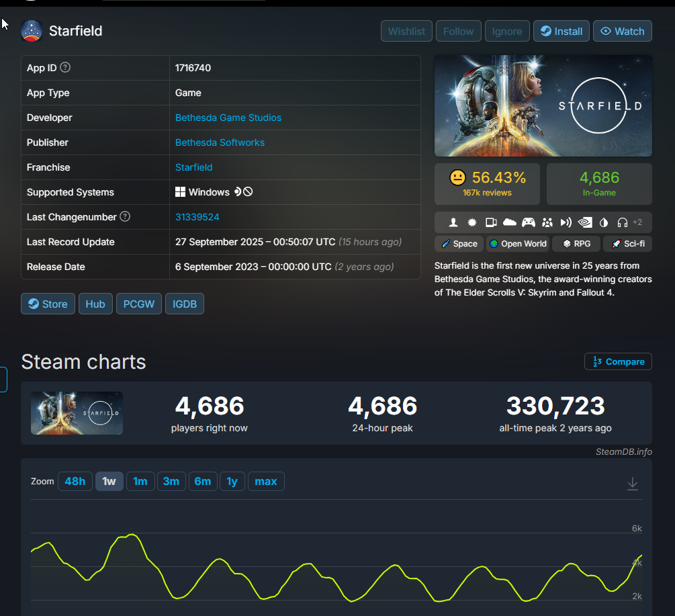This screenshot has width=675, height=616.
Task: Open the 56.43% review score box
Action: [488, 184]
